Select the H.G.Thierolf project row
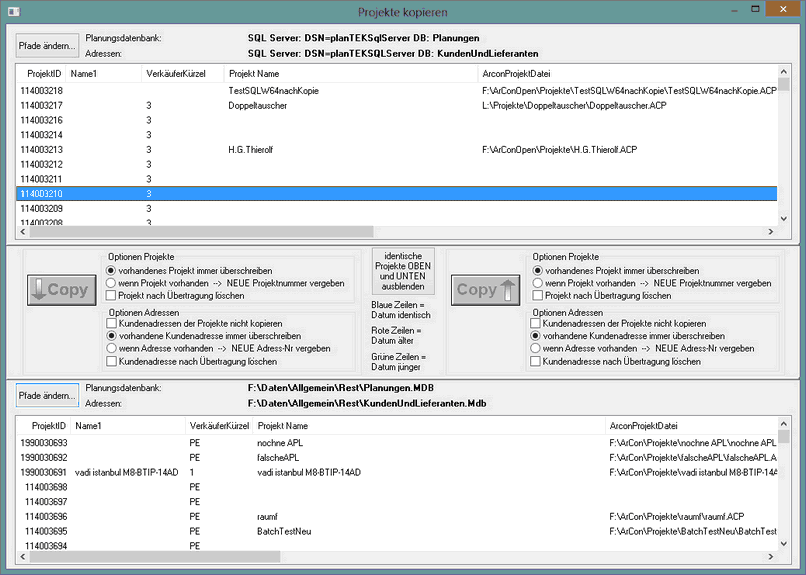806x575 pixels. [x=258, y=149]
